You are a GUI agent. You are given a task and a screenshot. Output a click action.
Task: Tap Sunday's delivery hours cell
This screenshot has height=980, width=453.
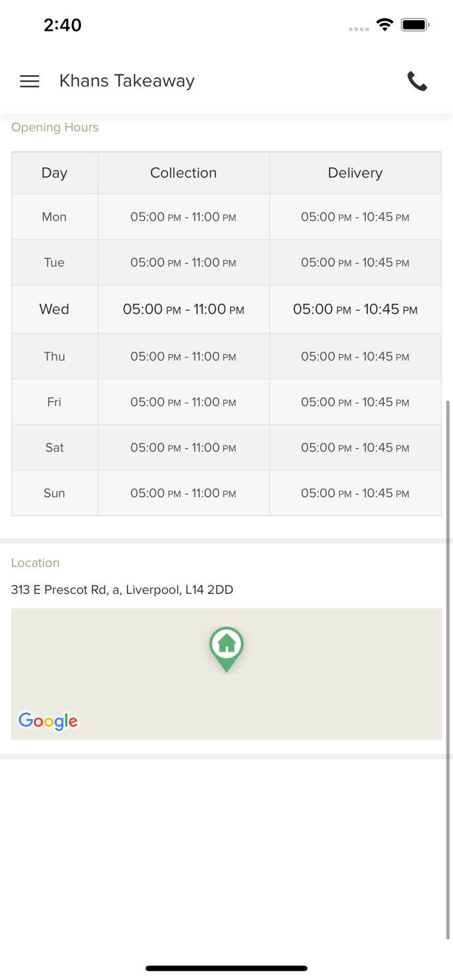355,493
